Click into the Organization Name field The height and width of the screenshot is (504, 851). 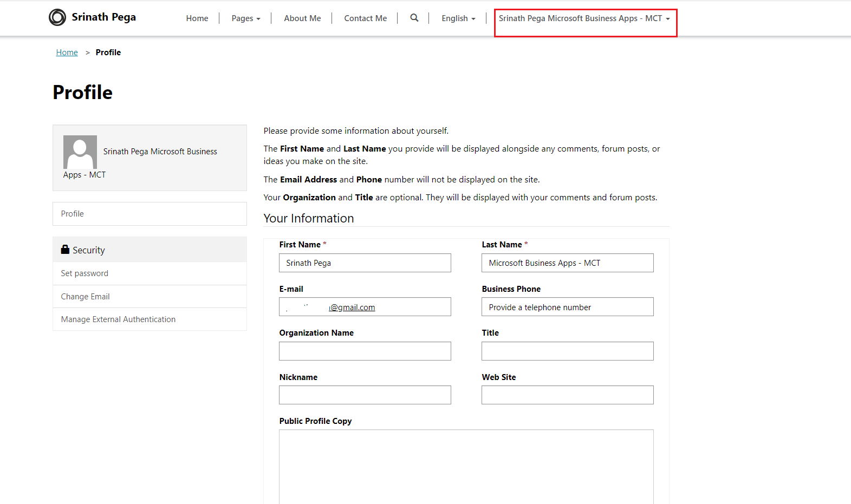pos(365,351)
